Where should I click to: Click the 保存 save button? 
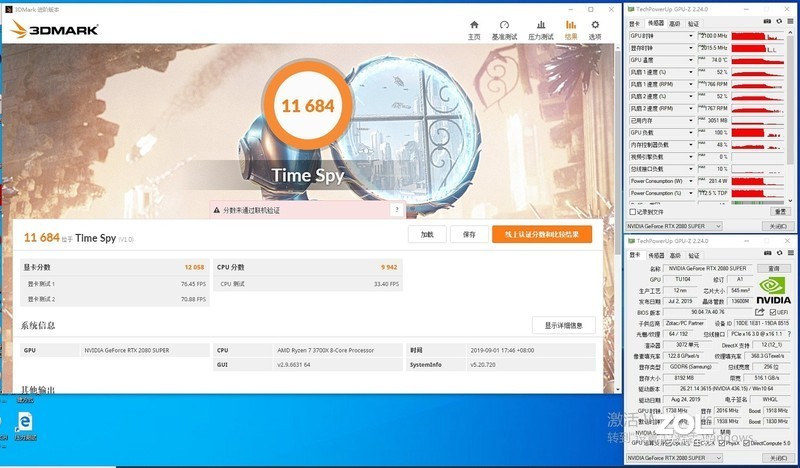coord(469,234)
